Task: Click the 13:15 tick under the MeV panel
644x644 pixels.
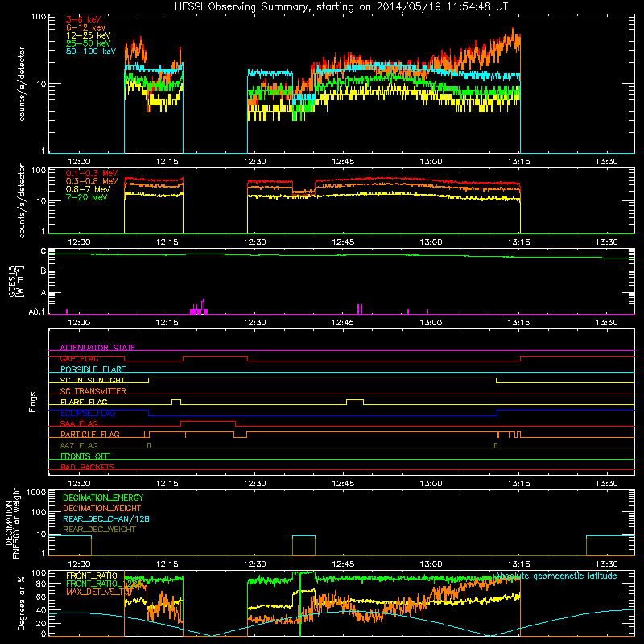Action: click(518, 242)
